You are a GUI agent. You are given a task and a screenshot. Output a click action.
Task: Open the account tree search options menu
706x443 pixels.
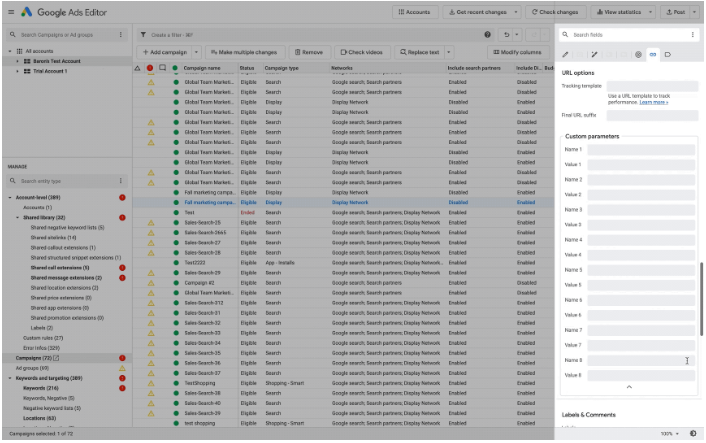pos(121,35)
